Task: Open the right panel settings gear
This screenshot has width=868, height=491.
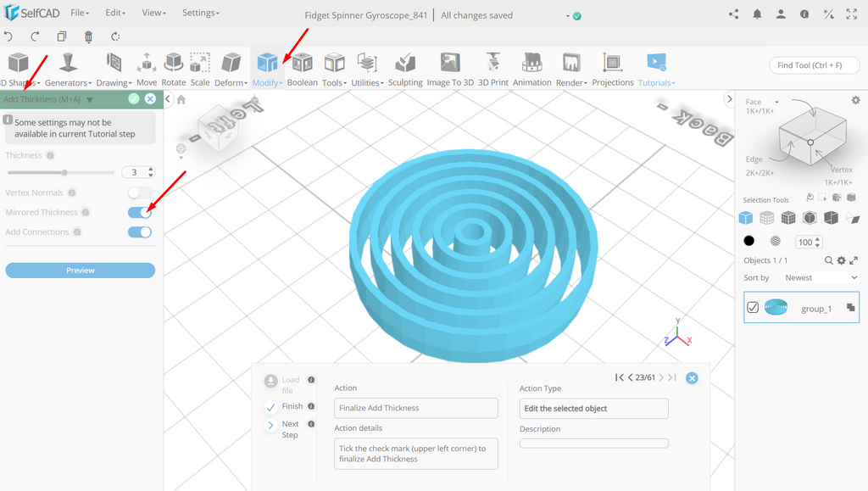Action: 856,100
